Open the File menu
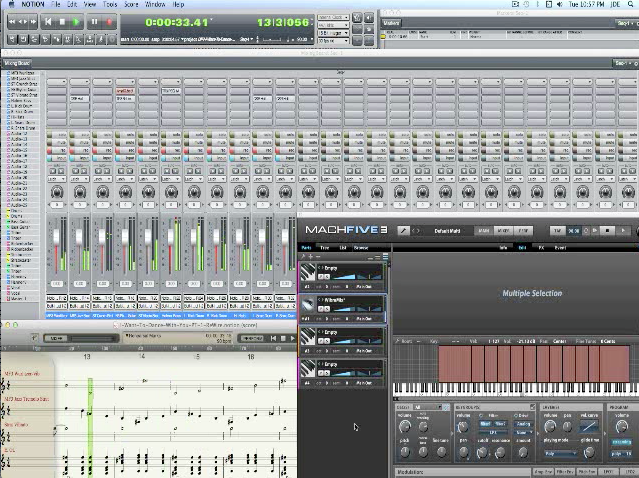Screen dimensions: 639x478 (55, 4)
